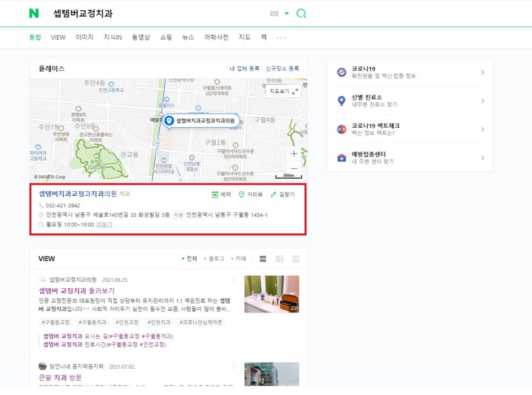532x395 pixels.
Task: Expand business hours with 더보기
Action: 104,224
